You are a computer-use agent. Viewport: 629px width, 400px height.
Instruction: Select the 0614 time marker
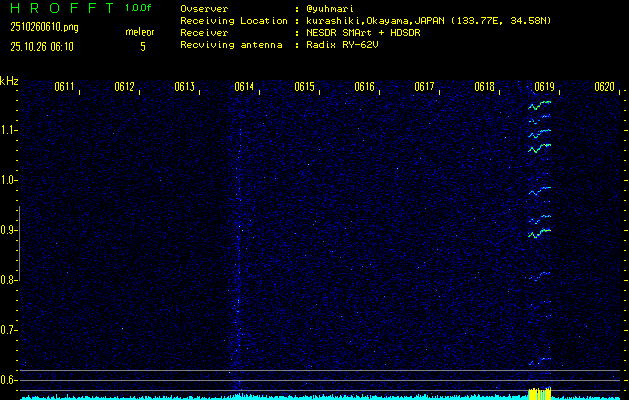click(244, 87)
